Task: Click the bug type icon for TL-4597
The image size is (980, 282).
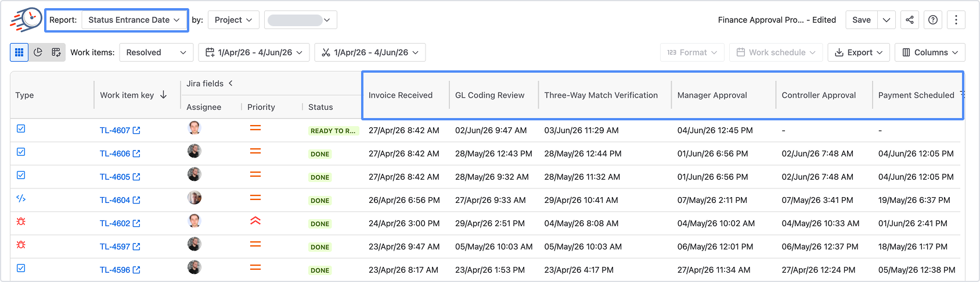Action: click(x=21, y=245)
